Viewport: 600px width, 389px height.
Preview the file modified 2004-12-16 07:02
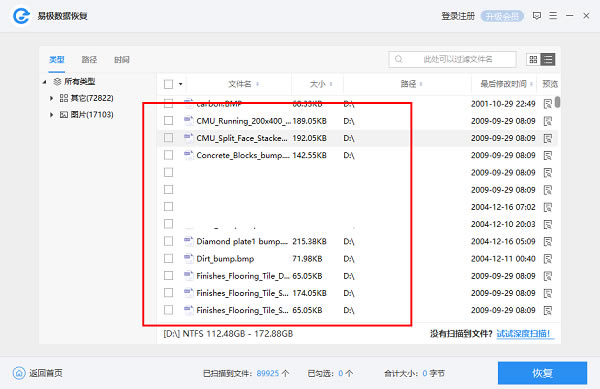[548, 207]
